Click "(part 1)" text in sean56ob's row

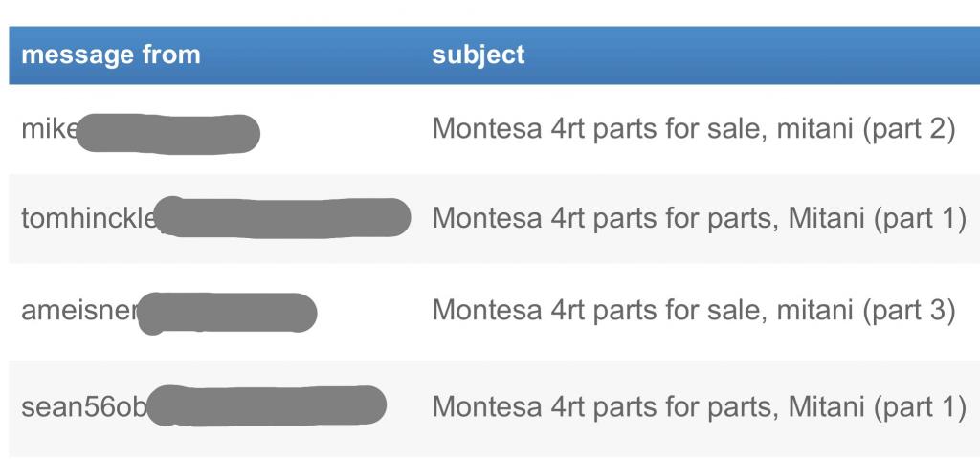click(919, 405)
